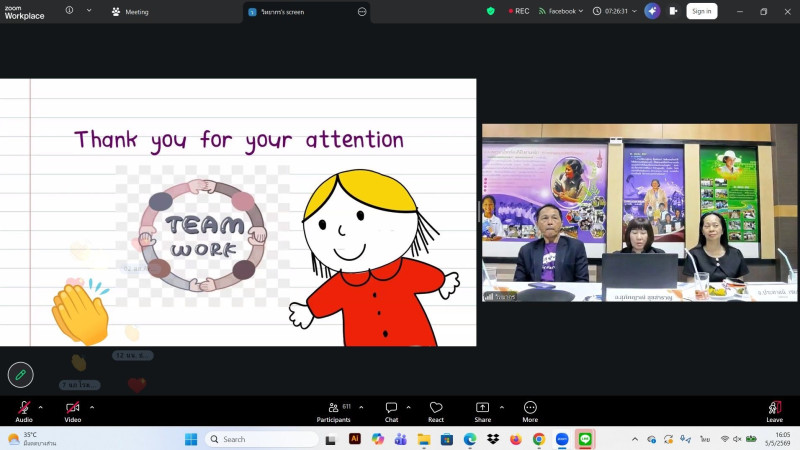Screen dimensions: 800x450
Task: Expand video options arrow next to Video
Action: click(x=92, y=407)
